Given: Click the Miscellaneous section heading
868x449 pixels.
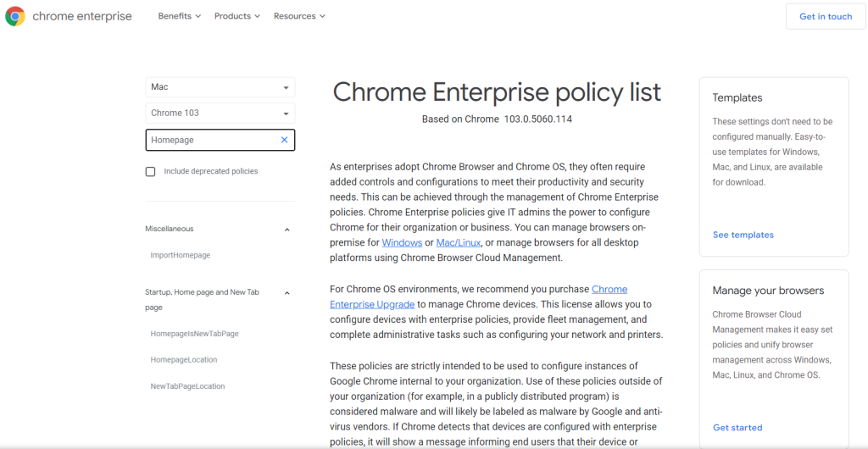Looking at the screenshot, I should [x=170, y=229].
